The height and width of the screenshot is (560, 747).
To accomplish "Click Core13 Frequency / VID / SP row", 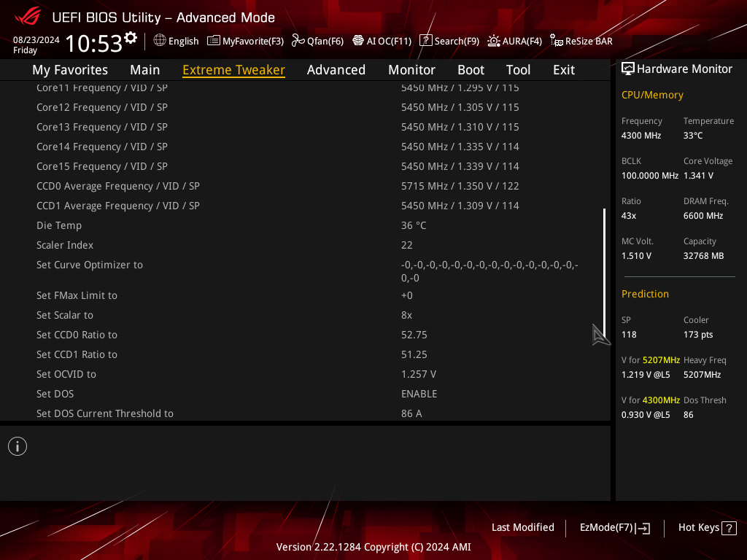I will click(x=305, y=127).
